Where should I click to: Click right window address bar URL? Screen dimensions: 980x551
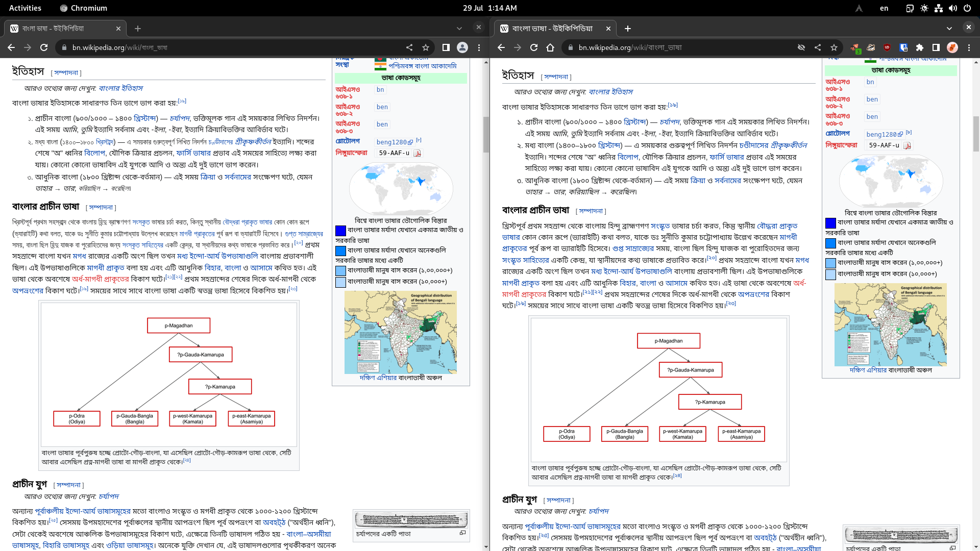click(630, 47)
